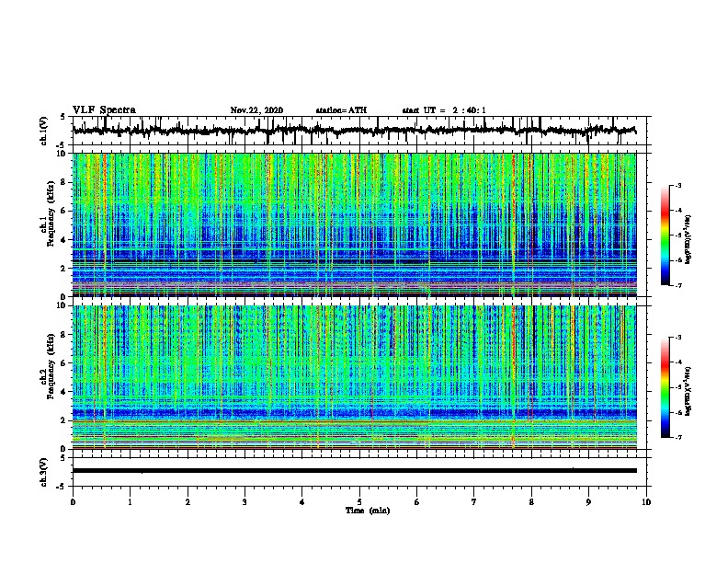Click the '4' kHz tick on ch.1 axis

point(63,240)
